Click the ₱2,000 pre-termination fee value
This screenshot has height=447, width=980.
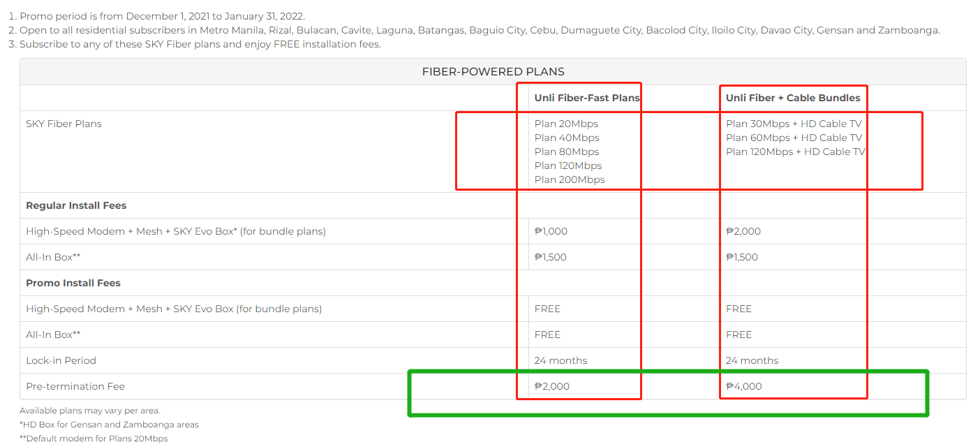[x=552, y=386]
